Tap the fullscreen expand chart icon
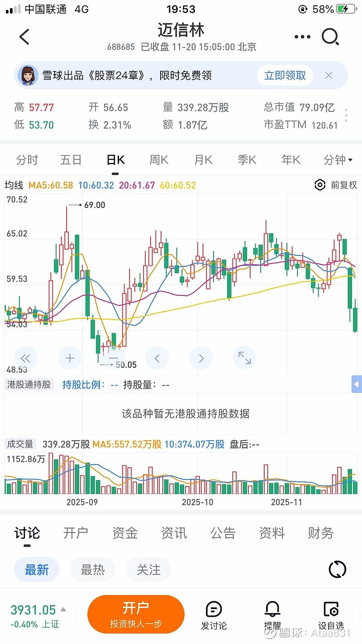The width and height of the screenshot is (362, 644). click(x=244, y=358)
